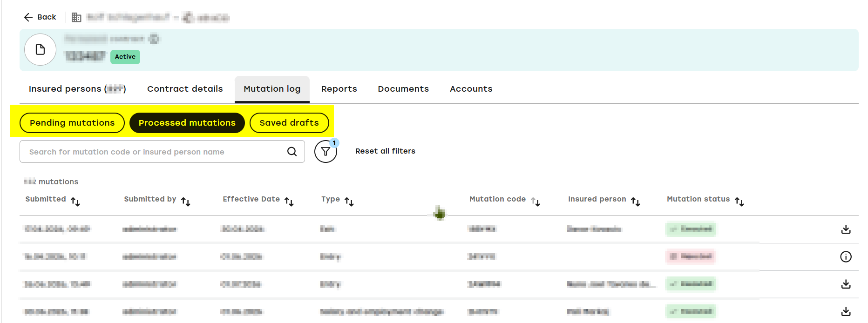This screenshot has height=323, width=868.
Task: Sort by Submitted by column
Action: click(186, 202)
